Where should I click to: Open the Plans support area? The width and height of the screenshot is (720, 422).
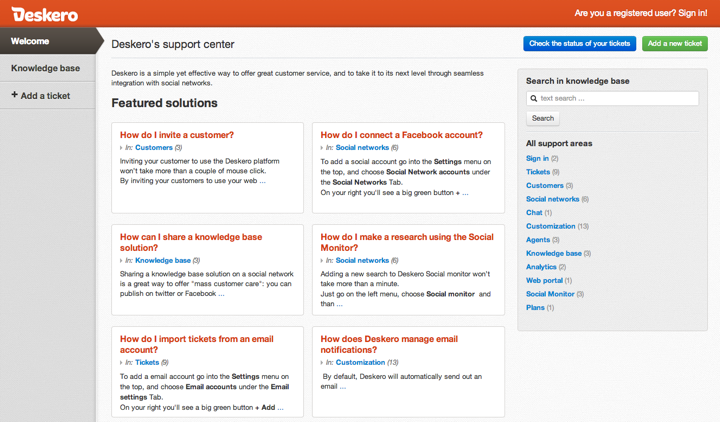535,308
